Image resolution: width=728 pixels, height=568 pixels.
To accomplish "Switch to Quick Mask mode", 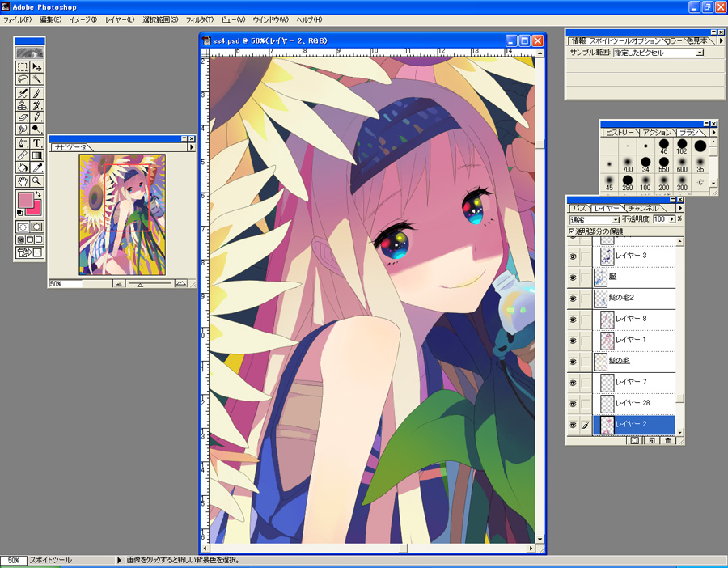I will (x=36, y=227).
